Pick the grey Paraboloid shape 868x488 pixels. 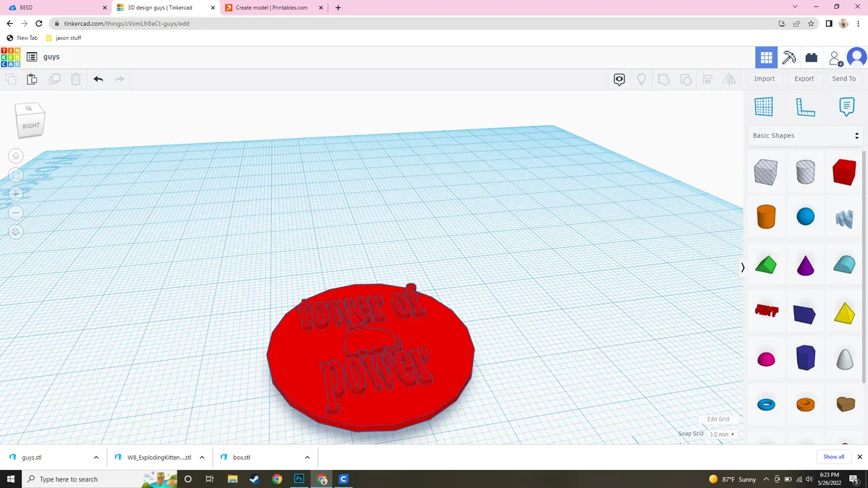click(843, 359)
